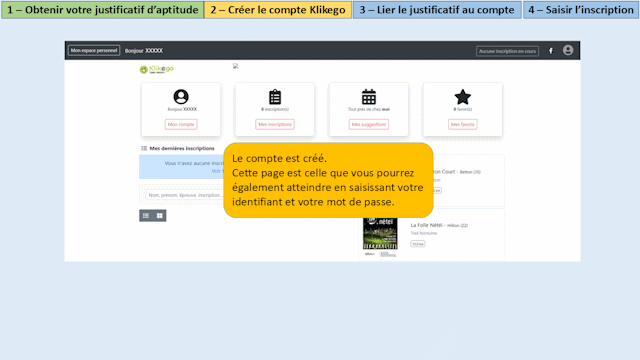Click the calendar suggestions icon
The width and height of the screenshot is (640, 360).
coord(369,97)
